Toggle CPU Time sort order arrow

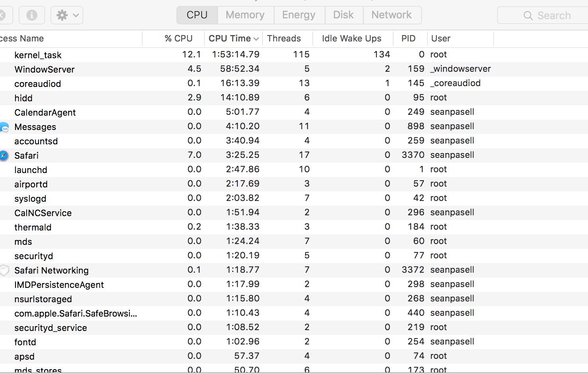click(256, 39)
